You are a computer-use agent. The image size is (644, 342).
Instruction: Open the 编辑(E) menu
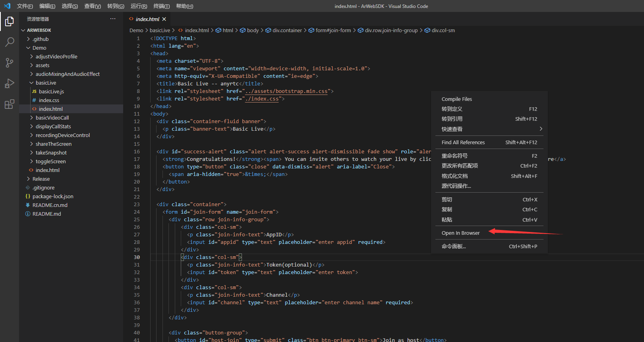coord(47,6)
